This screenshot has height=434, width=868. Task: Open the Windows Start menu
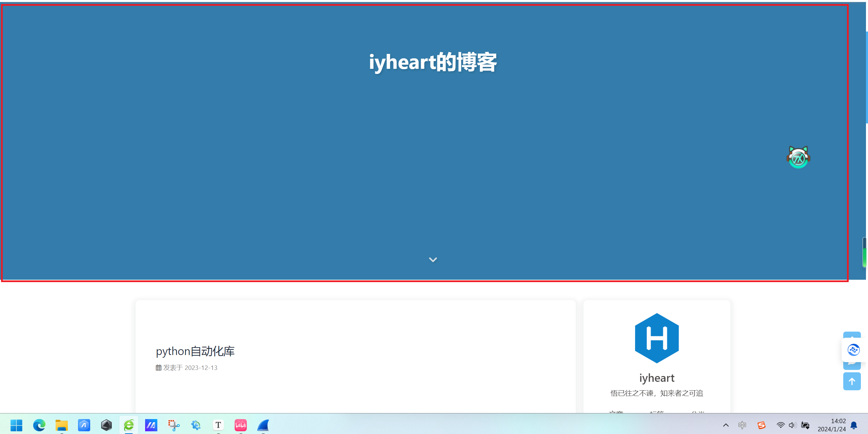click(x=16, y=425)
